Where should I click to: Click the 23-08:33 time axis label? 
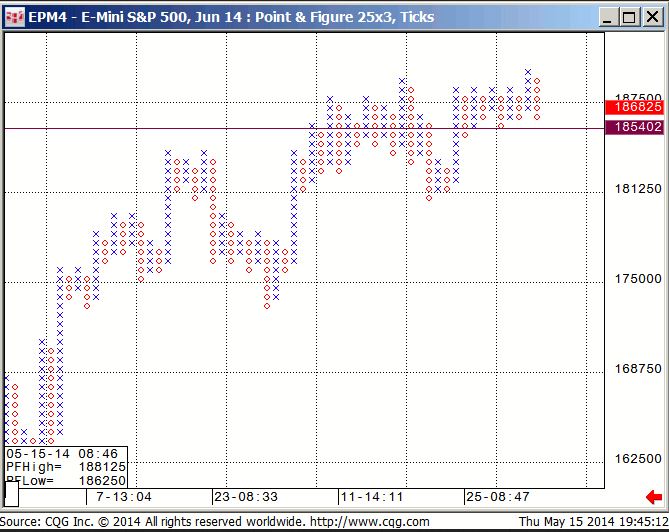pyautogui.click(x=246, y=496)
